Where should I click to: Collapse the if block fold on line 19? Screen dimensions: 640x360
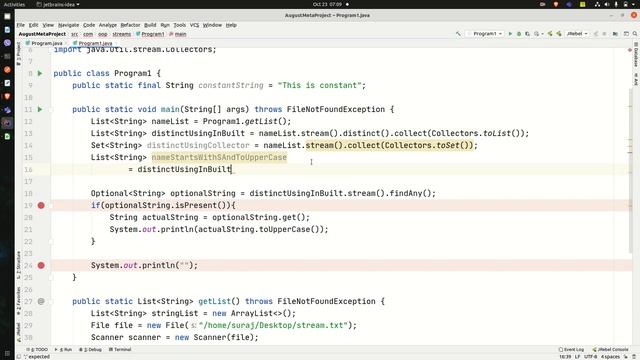click(51, 205)
